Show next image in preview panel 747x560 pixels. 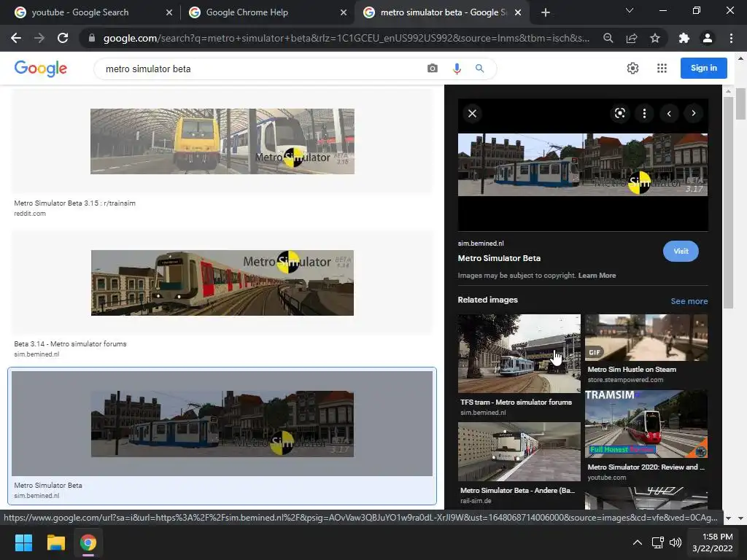(694, 113)
